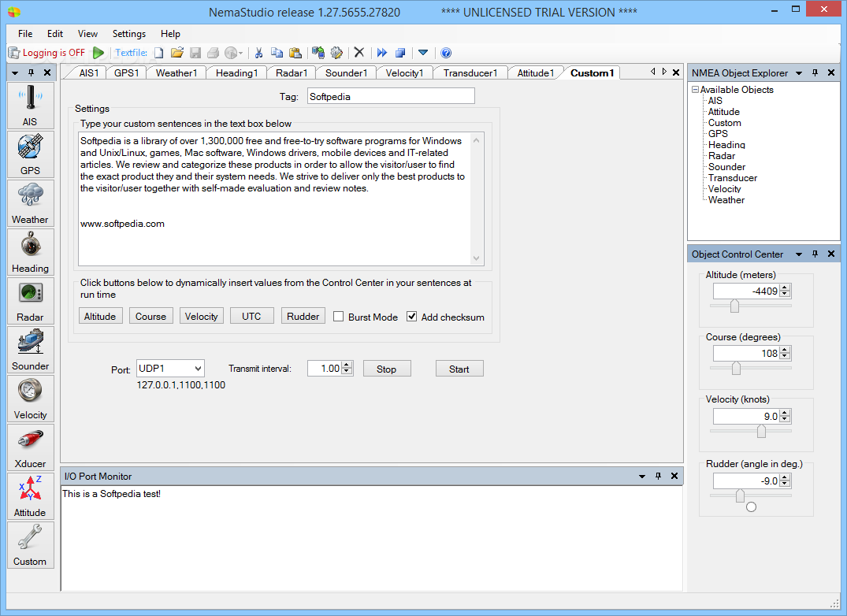The image size is (847, 616).
Task: Click the paste clipboard icon
Action: [295, 53]
